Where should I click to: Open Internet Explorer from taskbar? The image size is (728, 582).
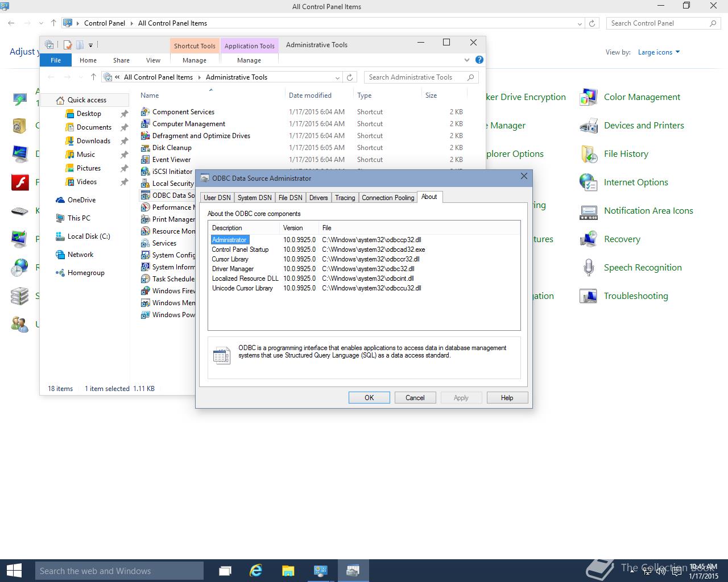[x=257, y=571]
